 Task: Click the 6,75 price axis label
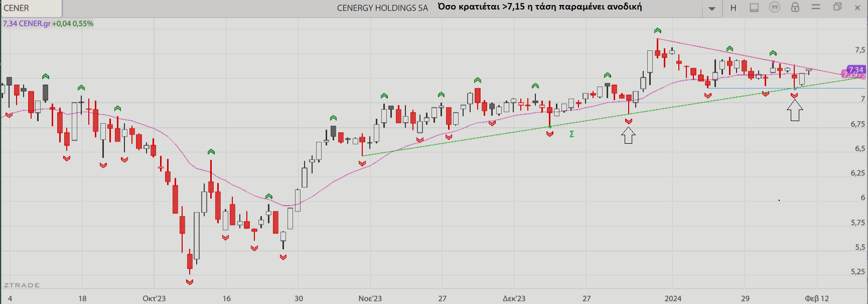click(858, 124)
